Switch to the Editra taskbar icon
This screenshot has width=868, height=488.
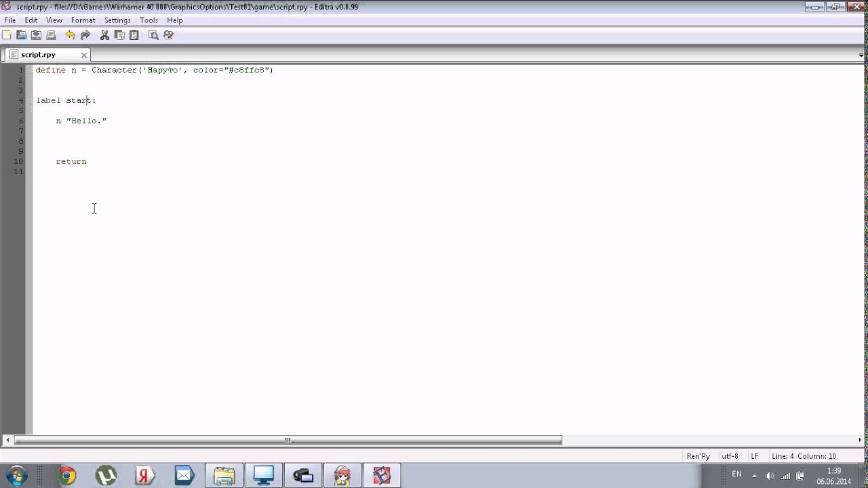pyautogui.click(x=382, y=476)
